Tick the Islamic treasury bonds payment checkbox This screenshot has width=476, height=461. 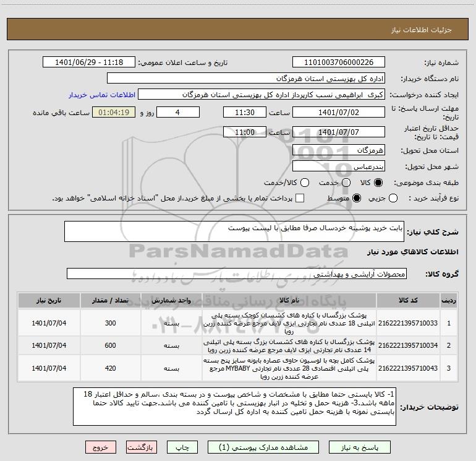coord(300,198)
